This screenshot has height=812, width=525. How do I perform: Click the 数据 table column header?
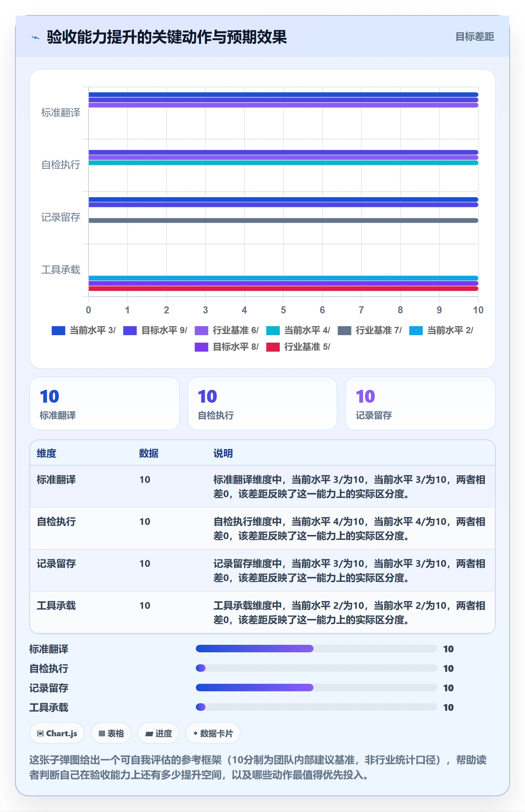[149, 453]
